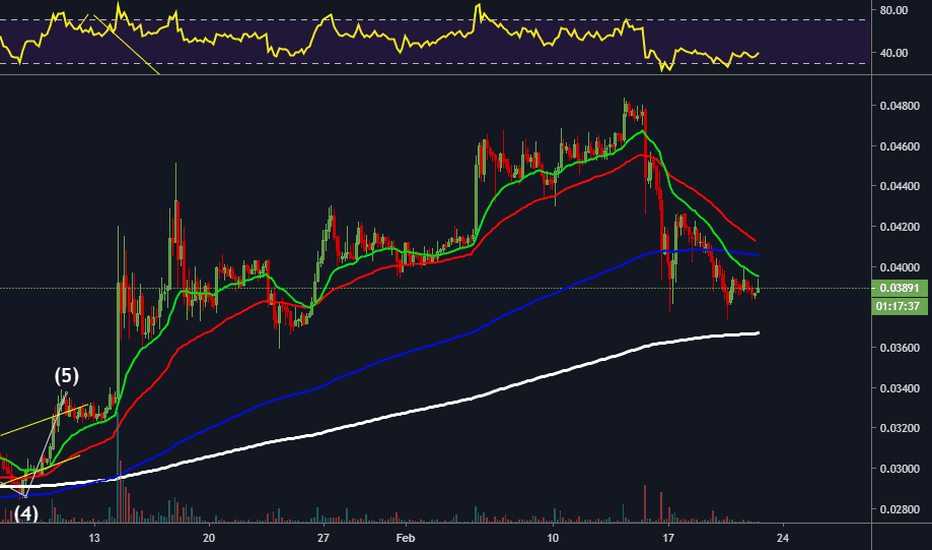
Task: Click the 0.04000 price axis label
Action: 899,267
